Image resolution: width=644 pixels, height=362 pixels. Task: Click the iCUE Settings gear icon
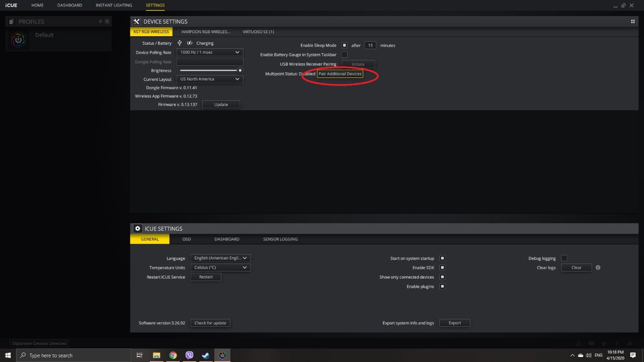tap(138, 228)
